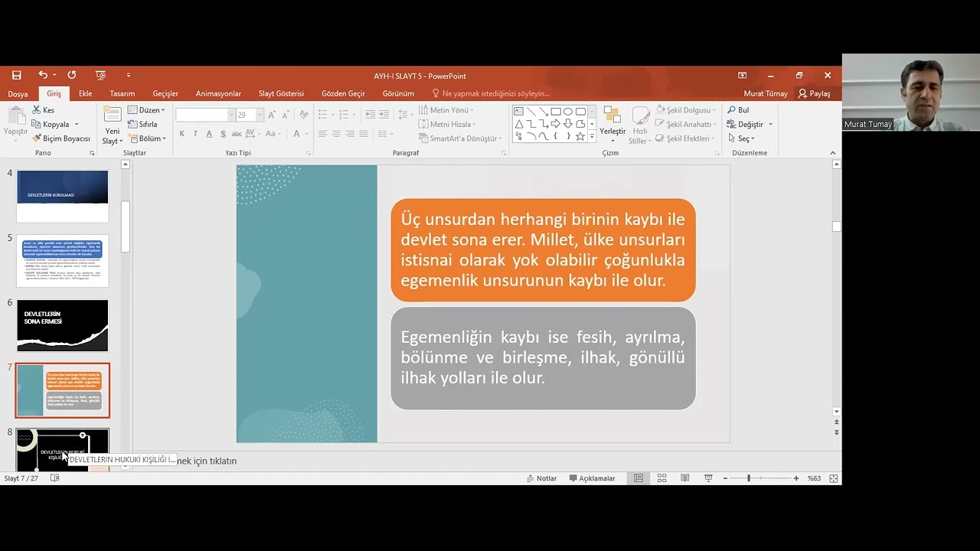Open the font size dropdown showing 29
Viewport: 980px width, 551px height.
pyautogui.click(x=260, y=115)
